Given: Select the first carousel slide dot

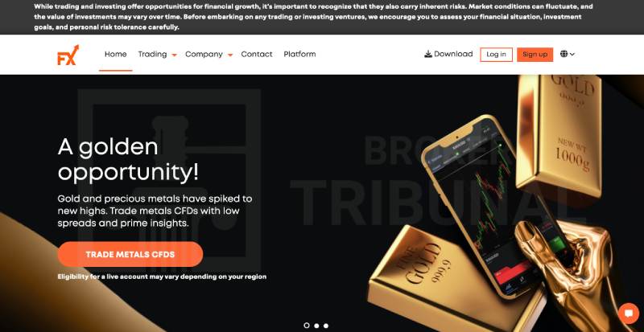Looking at the screenshot, I should tap(307, 326).
